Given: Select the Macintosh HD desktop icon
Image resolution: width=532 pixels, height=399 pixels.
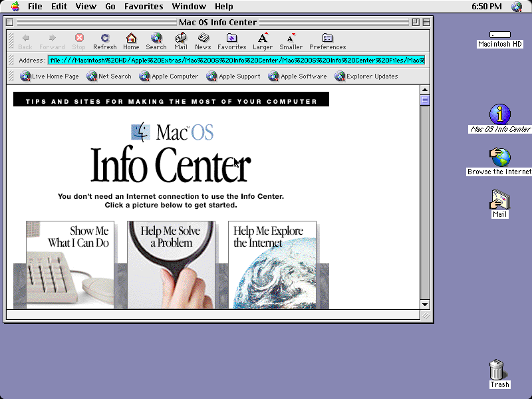Looking at the screenshot, I should (x=500, y=39).
